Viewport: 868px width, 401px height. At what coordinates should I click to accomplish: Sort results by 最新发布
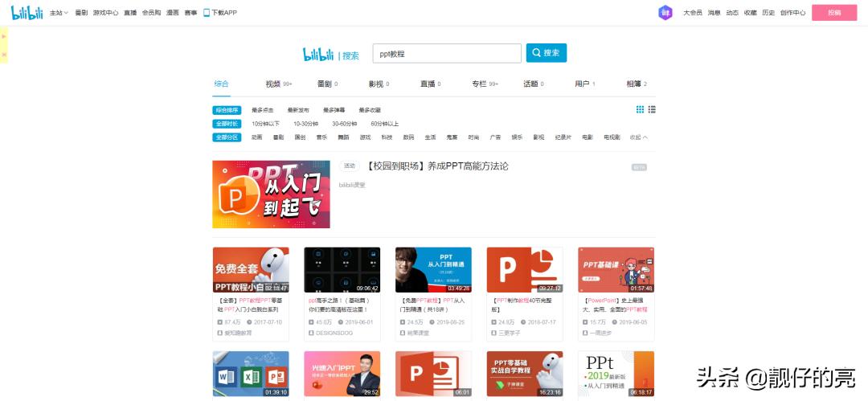[298, 110]
